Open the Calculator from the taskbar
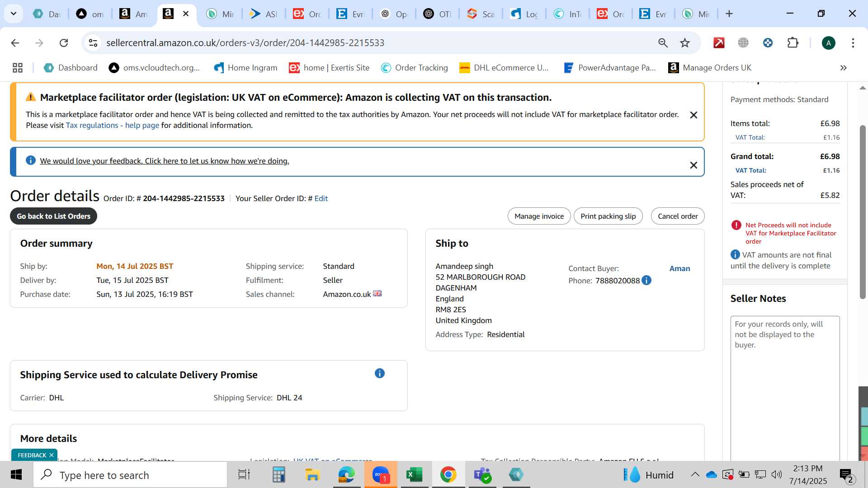The image size is (868, 488). [x=278, y=475]
